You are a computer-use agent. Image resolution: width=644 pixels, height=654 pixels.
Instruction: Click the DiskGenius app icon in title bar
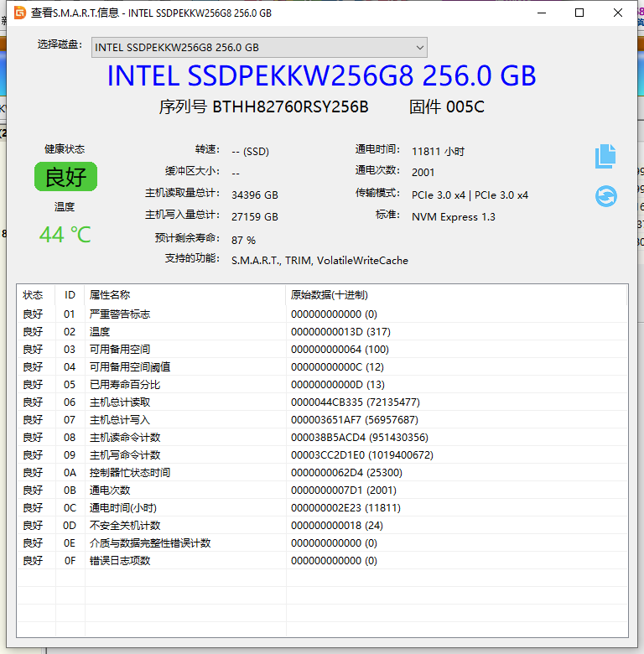tap(19, 13)
